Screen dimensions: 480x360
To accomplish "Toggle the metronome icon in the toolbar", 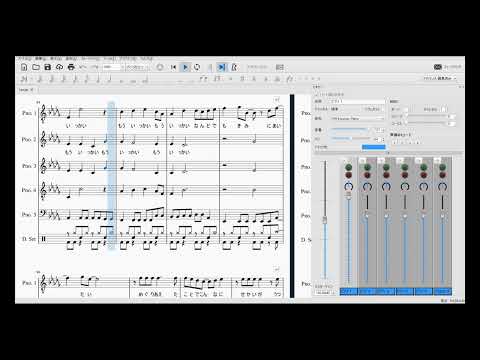I will [234, 67].
